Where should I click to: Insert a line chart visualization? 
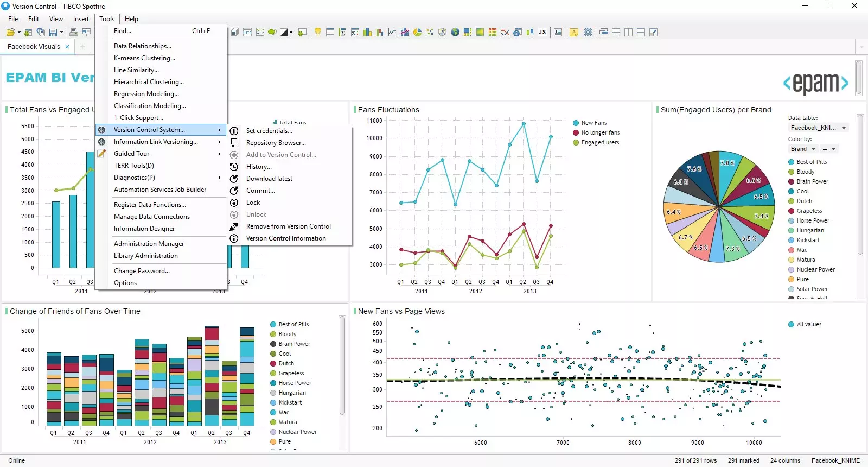tap(392, 33)
